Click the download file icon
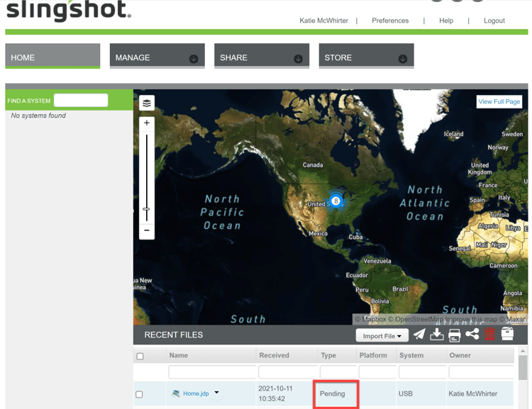The height and width of the screenshot is (409, 532). click(437, 335)
